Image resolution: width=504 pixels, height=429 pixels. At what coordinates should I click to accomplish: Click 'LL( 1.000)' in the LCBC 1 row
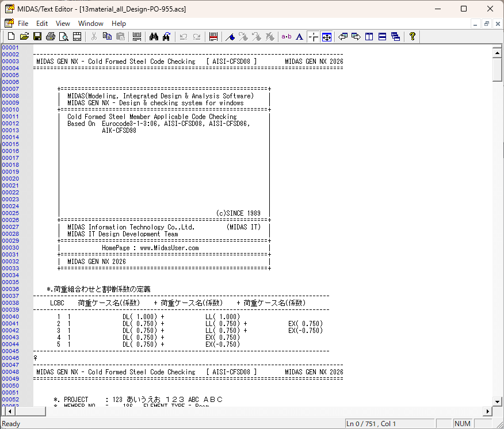(x=223, y=317)
